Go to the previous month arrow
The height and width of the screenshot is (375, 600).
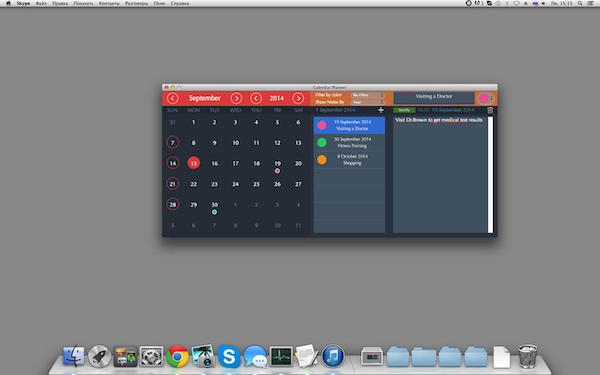(x=173, y=98)
